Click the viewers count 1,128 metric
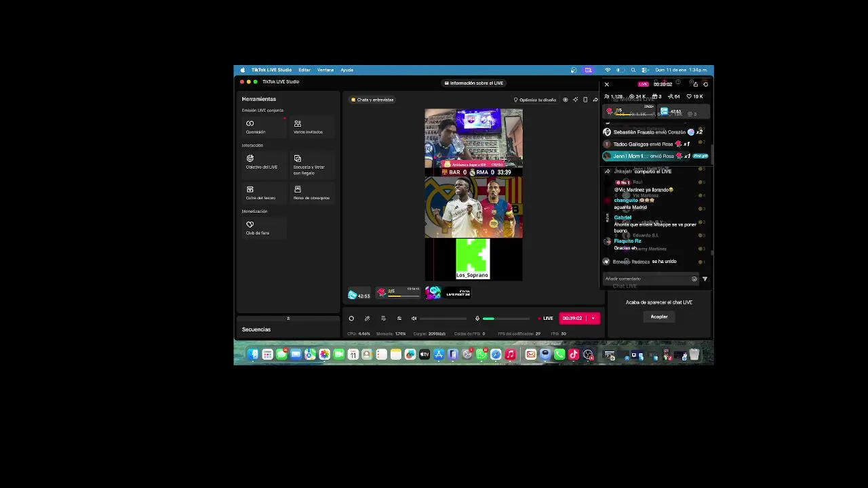868x488 pixels. pyautogui.click(x=614, y=96)
